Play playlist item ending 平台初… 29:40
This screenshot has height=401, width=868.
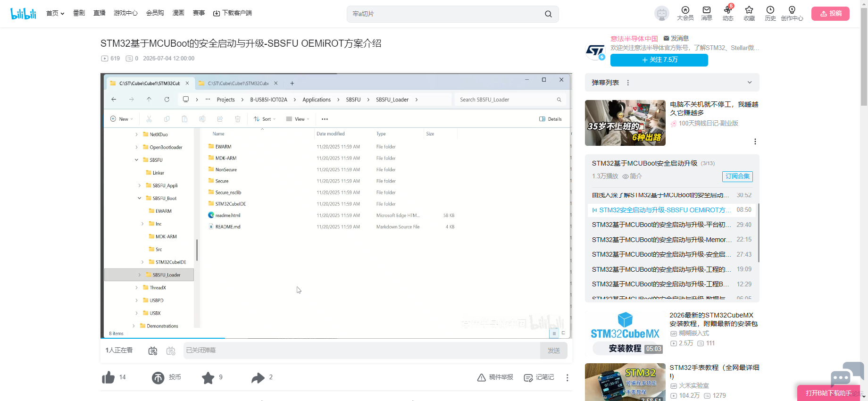[x=672, y=225]
